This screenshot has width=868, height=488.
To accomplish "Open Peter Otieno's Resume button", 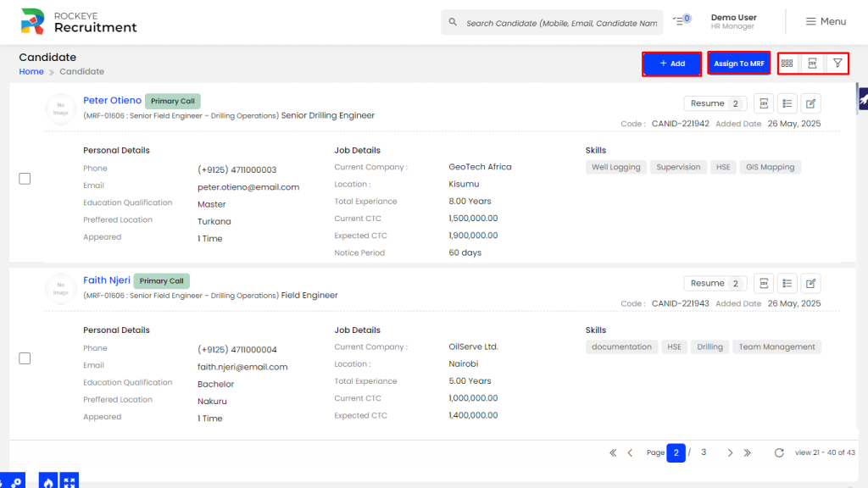I will [715, 103].
